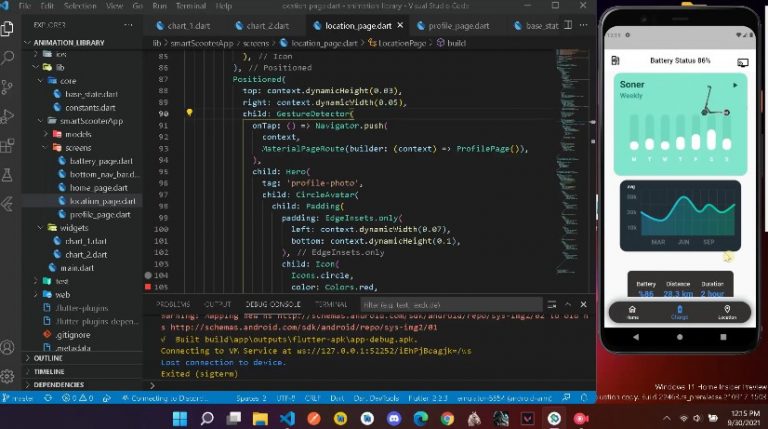Click the notifications bell in status bar

coord(584,398)
